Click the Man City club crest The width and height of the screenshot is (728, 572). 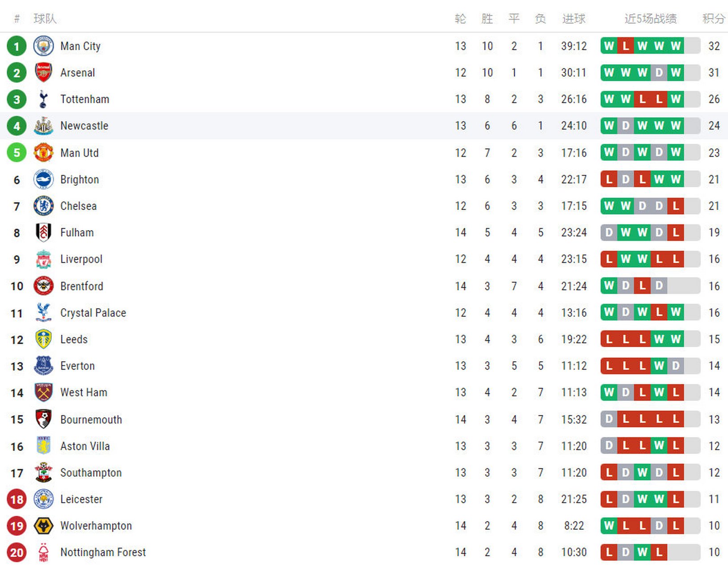click(43, 46)
